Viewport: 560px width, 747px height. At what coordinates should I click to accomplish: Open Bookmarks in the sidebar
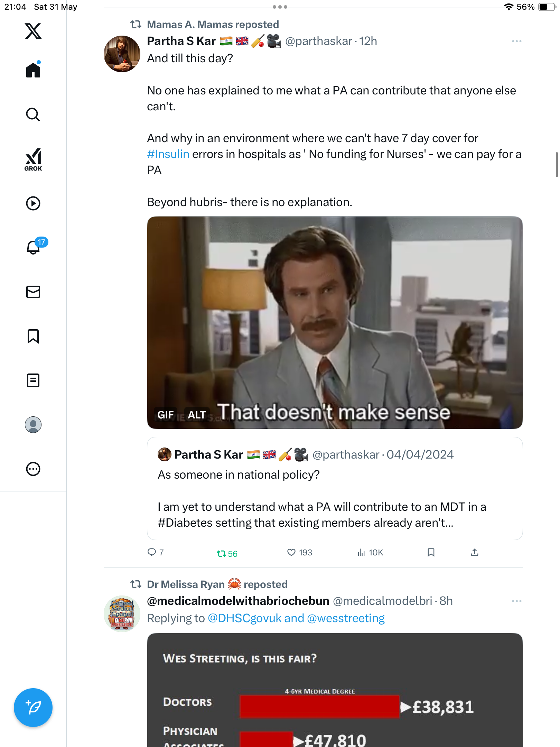[x=33, y=336]
